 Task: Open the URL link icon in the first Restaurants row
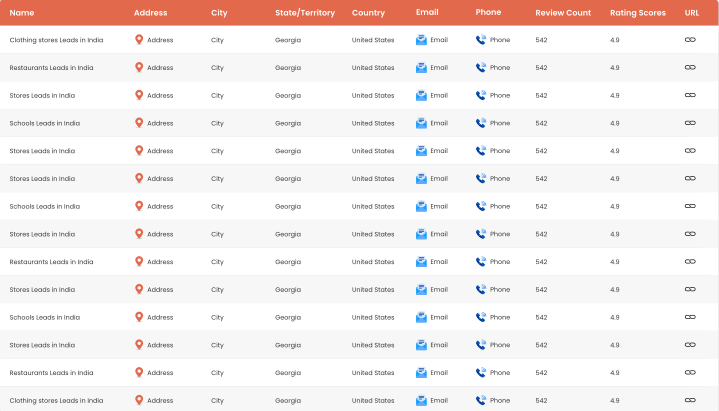pos(689,68)
